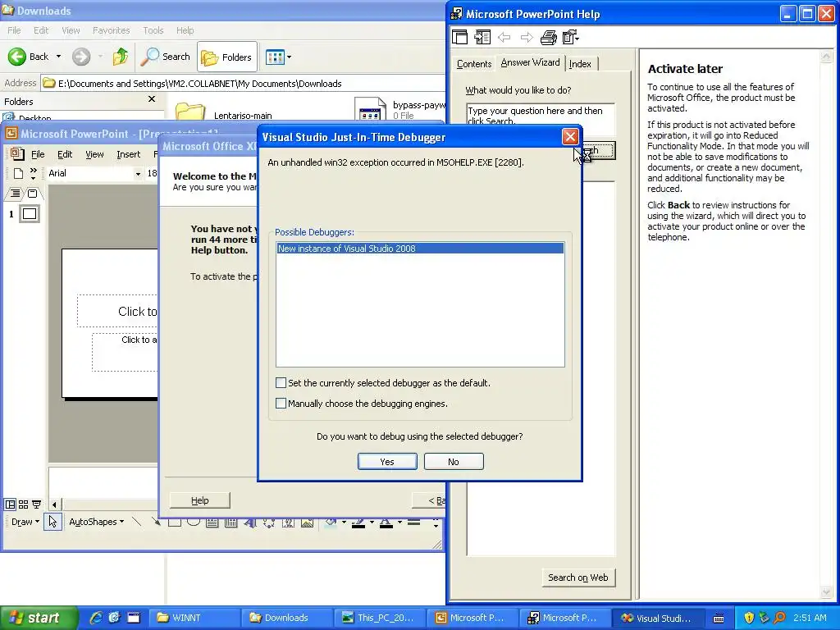Click the Auto Tile icon in PowerPoint Help
Image resolution: width=840 pixels, height=630 pixels.
pyautogui.click(x=459, y=37)
